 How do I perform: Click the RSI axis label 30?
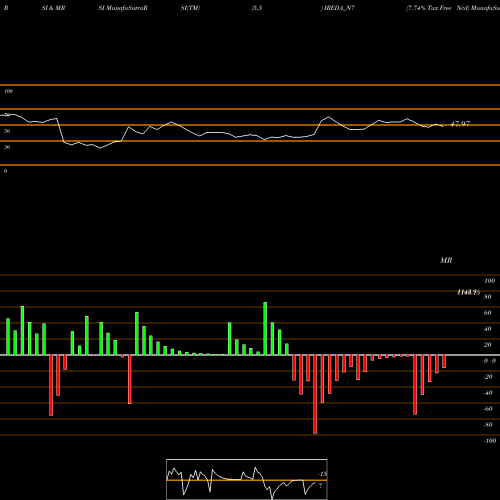pyautogui.click(x=7, y=147)
